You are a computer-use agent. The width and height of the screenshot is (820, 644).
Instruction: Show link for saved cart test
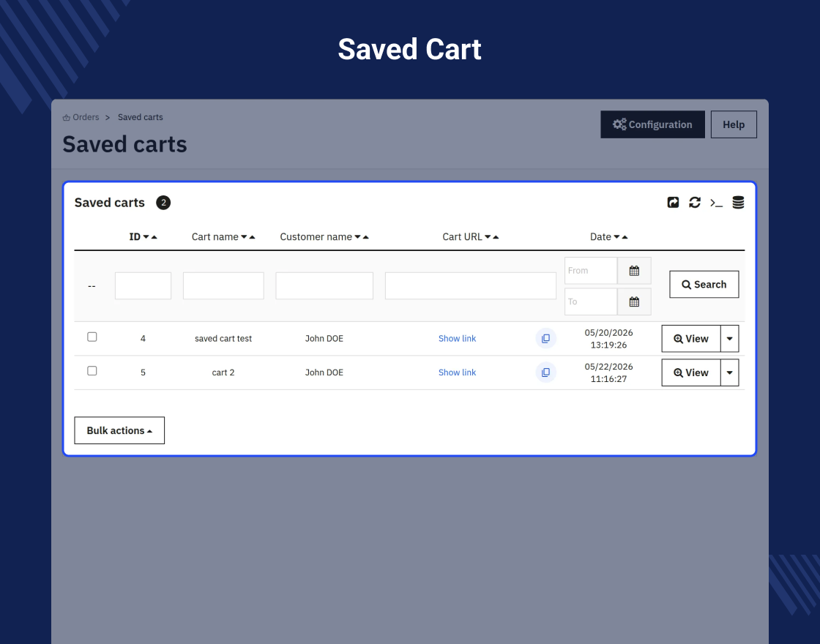[457, 338]
